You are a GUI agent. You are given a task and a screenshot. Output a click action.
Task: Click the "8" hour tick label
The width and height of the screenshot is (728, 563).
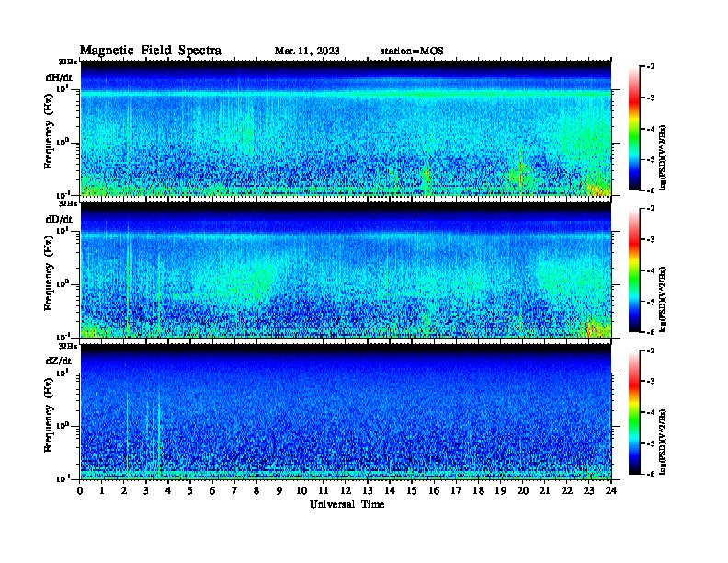tap(256, 491)
